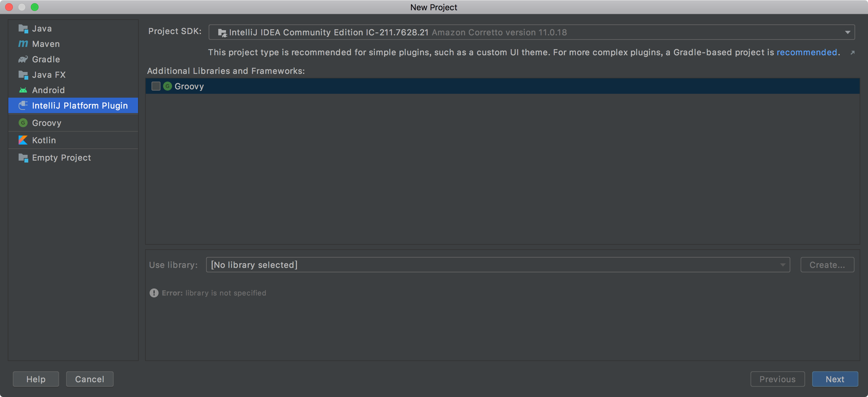Select IntelliJ Platform Plugin project type
Screen dimensions: 868x397
80,106
